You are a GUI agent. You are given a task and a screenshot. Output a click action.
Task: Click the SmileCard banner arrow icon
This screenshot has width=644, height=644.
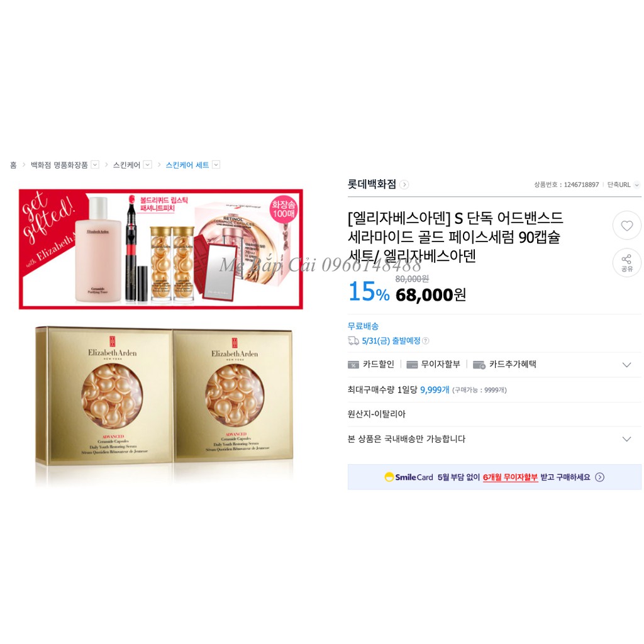click(x=599, y=477)
